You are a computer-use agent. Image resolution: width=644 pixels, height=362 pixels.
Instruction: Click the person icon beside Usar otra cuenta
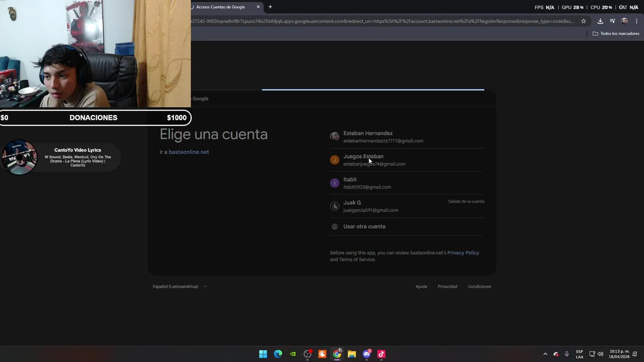[x=335, y=227]
